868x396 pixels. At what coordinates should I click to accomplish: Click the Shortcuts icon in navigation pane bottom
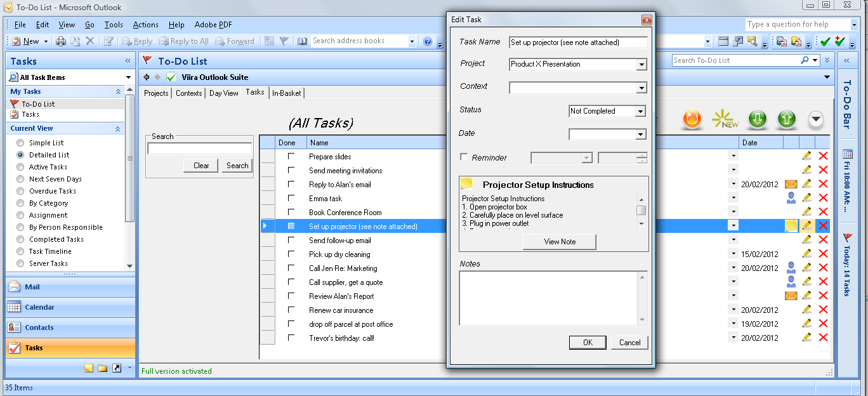pos(116,368)
